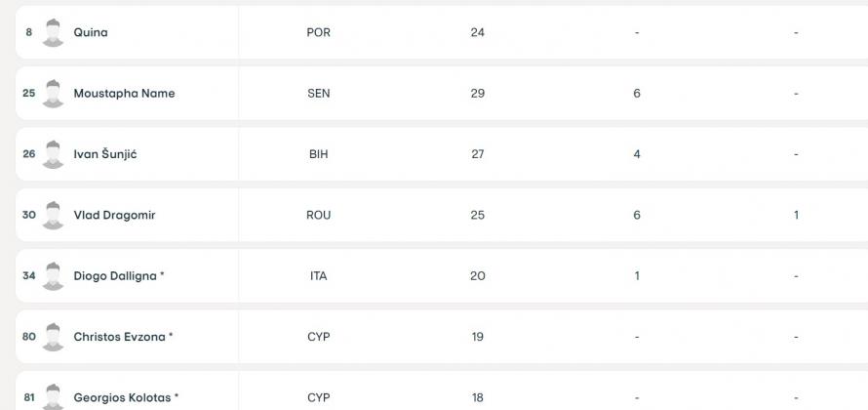Open Moustapha Name's player profile
The image size is (868, 410).
pyautogui.click(x=124, y=94)
